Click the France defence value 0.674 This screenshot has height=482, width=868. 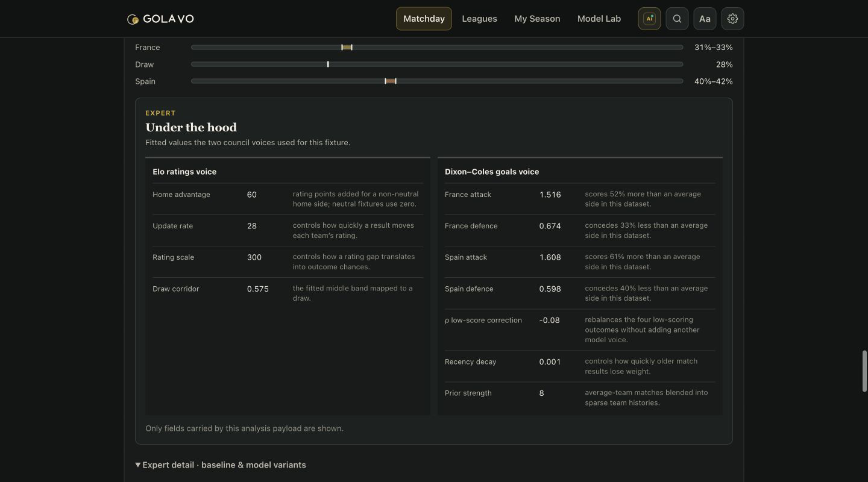pos(550,226)
